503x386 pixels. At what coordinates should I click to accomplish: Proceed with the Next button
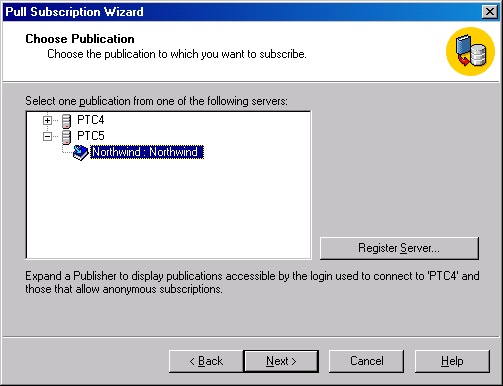click(281, 361)
